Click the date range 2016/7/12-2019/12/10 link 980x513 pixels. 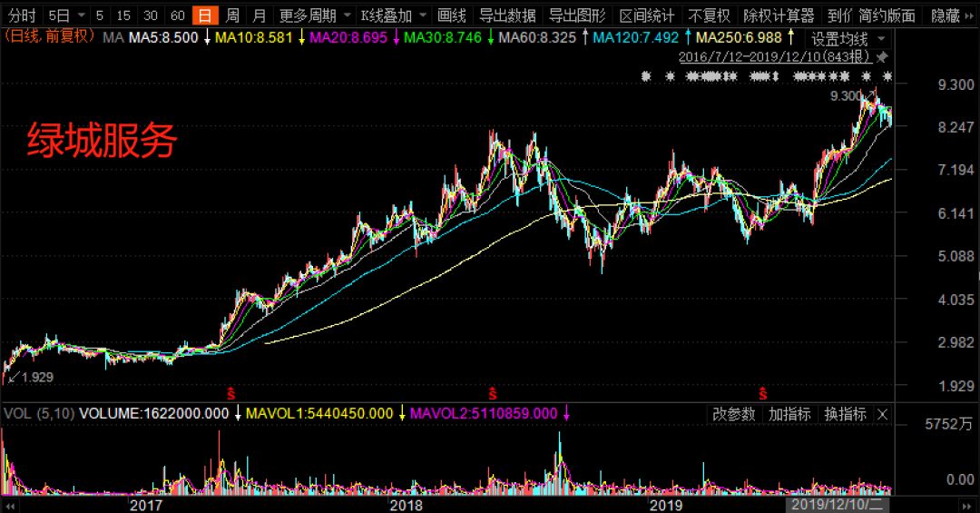pos(774,57)
